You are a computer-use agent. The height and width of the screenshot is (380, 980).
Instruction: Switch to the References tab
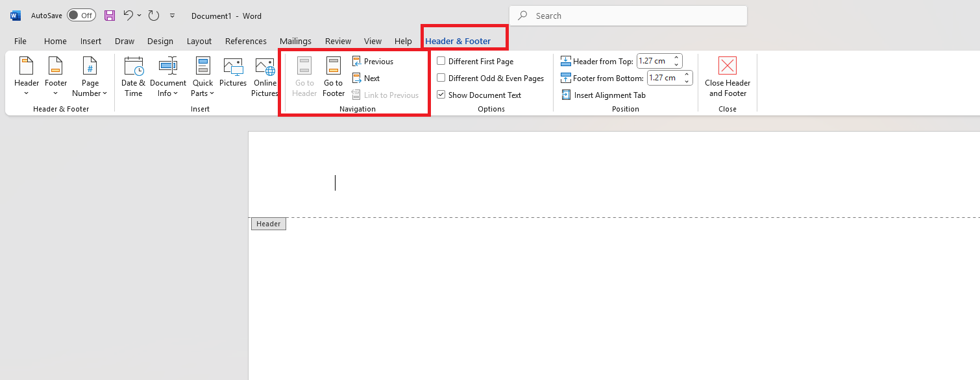pos(245,42)
